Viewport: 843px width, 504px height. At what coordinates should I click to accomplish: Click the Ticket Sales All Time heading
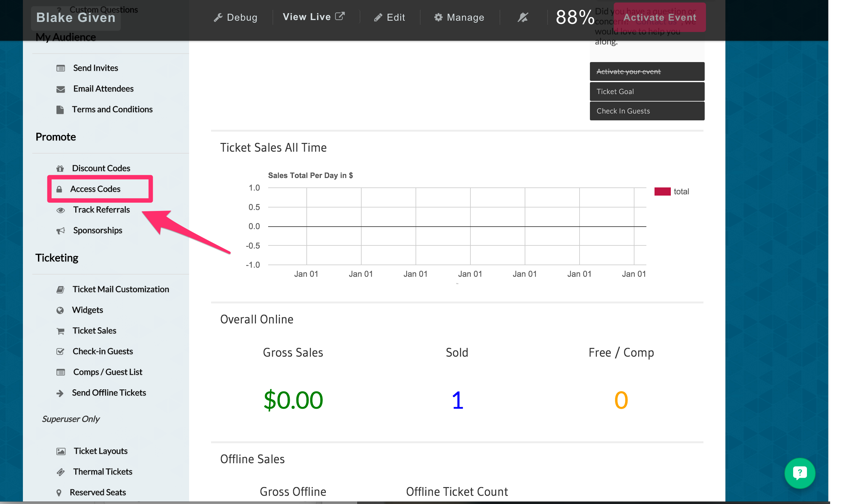(x=273, y=147)
